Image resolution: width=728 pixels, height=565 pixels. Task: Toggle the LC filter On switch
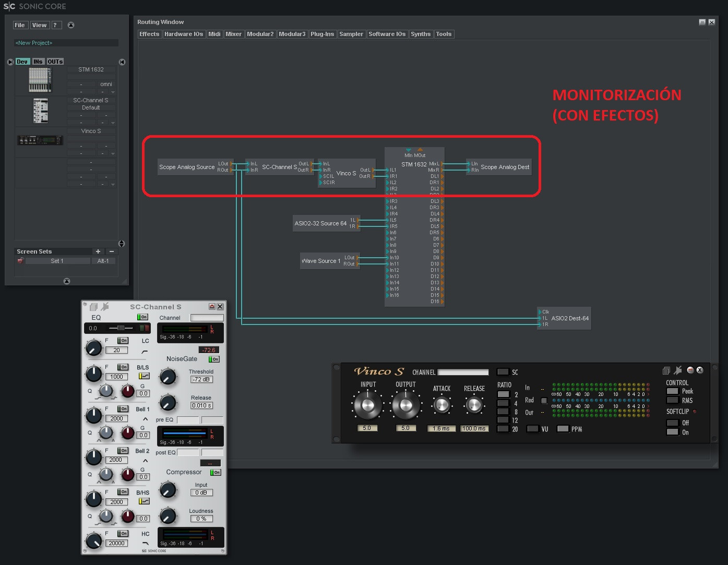point(123,341)
